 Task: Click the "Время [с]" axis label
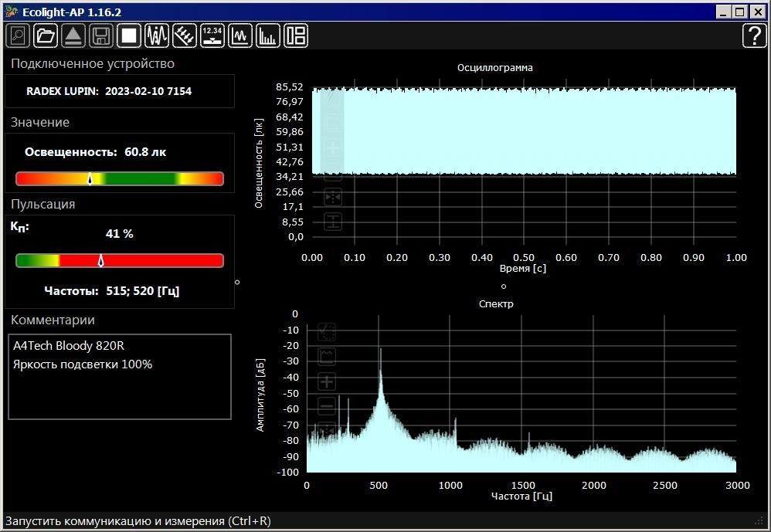point(523,268)
